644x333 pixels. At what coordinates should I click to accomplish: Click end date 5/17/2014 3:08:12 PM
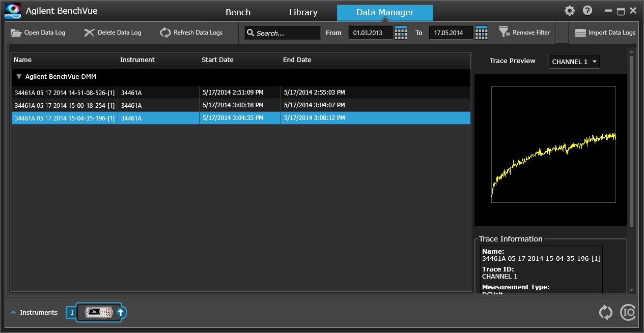click(314, 118)
